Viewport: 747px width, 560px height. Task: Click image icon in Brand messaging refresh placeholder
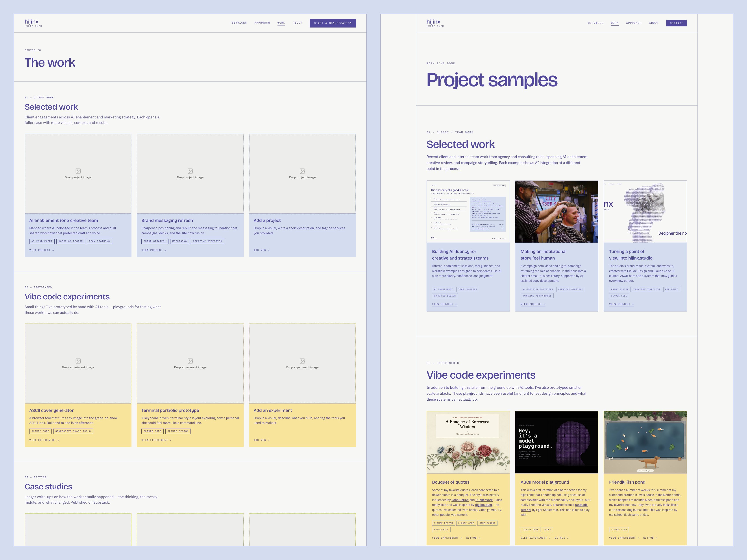pos(190,171)
